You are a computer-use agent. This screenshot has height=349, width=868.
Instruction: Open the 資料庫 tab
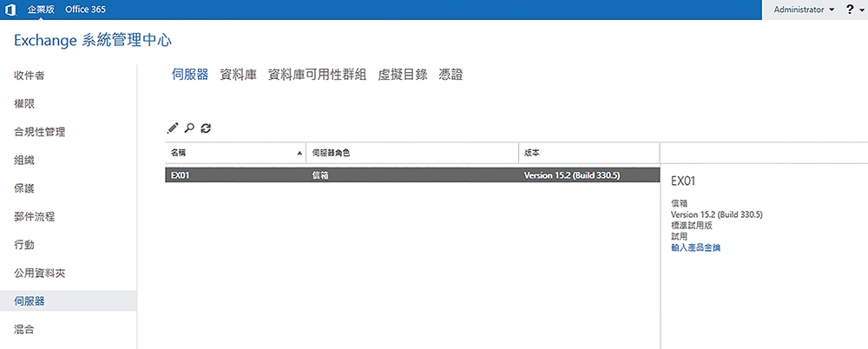[x=238, y=76]
